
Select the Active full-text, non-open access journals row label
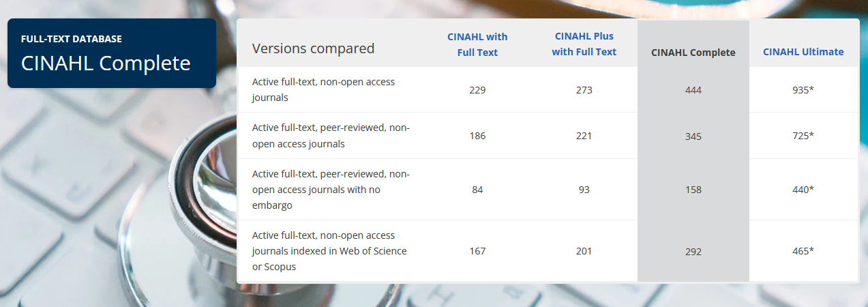323,89
